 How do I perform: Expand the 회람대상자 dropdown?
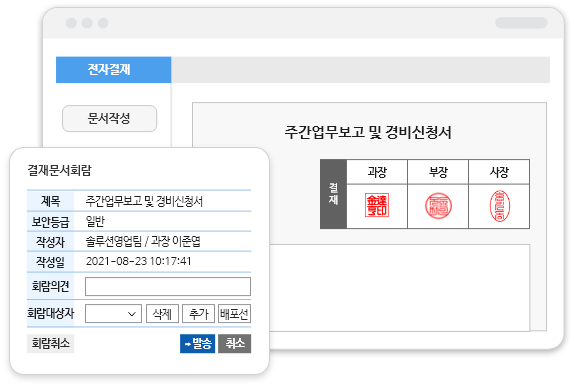(113, 314)
